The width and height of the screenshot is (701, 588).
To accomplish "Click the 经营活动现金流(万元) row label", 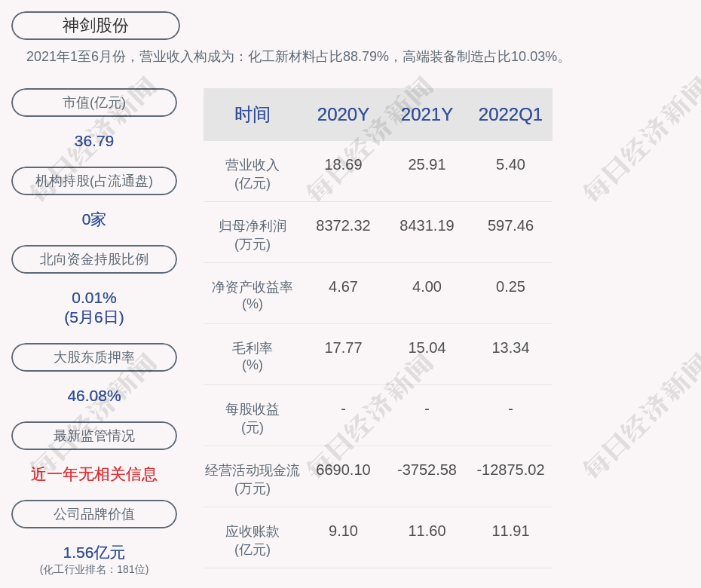I will point(253,479).
